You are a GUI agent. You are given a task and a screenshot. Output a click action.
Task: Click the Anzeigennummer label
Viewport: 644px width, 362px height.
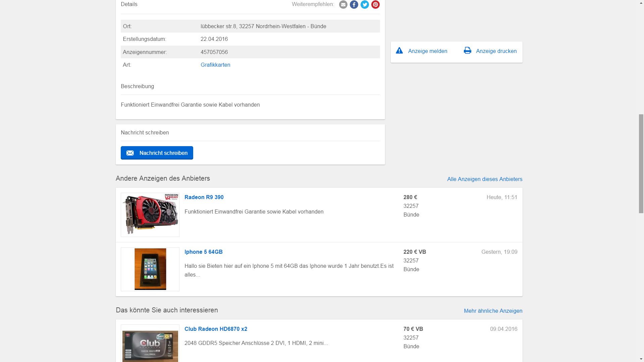[145, 52]
